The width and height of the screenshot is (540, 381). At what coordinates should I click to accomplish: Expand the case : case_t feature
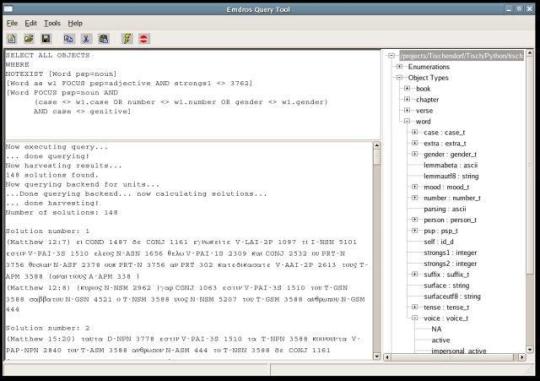click(x=415, y=132)
